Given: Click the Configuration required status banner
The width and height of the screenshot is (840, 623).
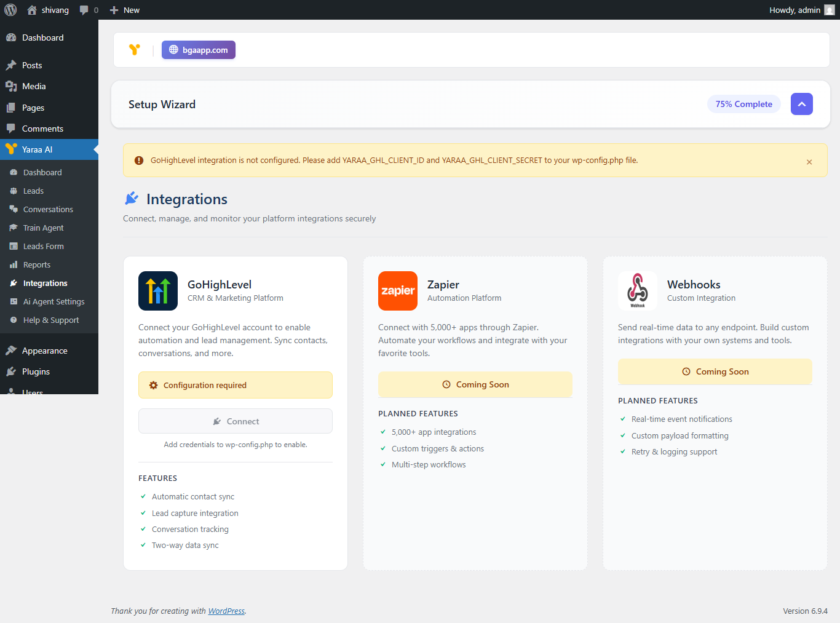Looking at the screenshot, I should coord(236,384).
